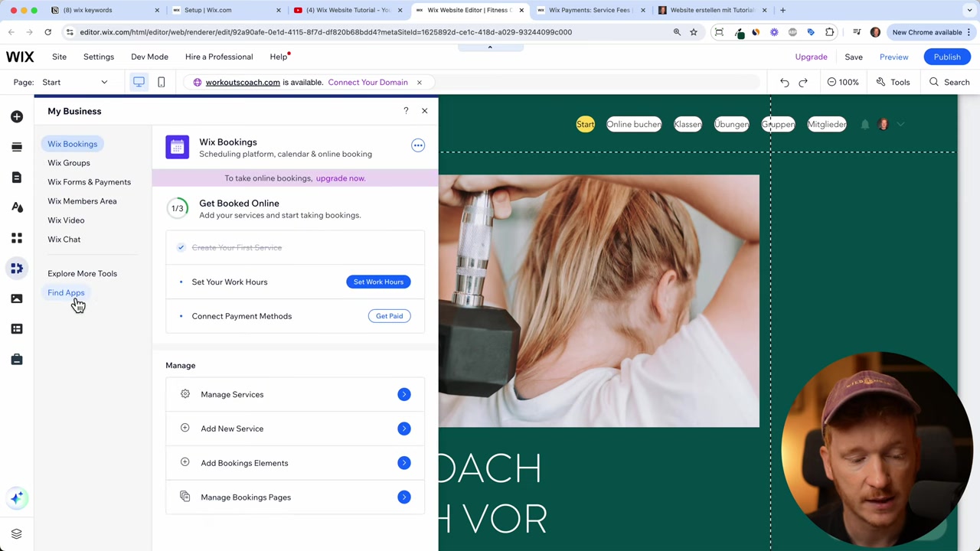Open the Add Elements plus icon

[17, 116]
